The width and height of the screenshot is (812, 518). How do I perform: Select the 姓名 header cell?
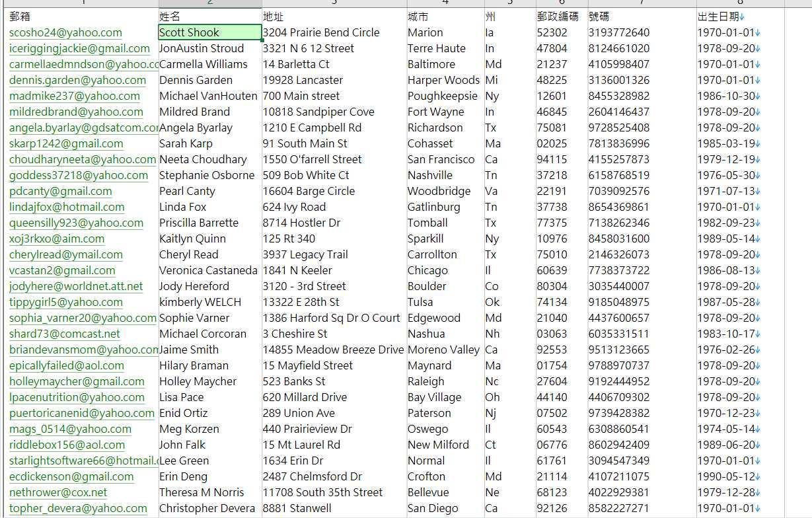[210, 17]
